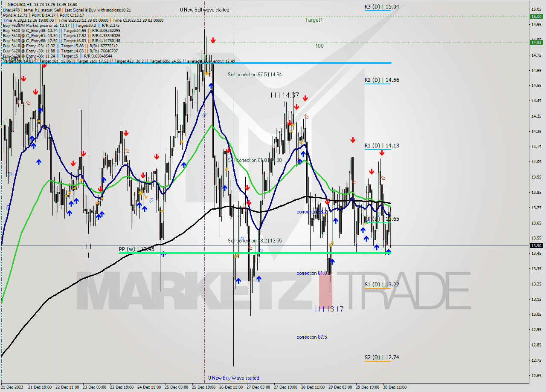
Task: Select the S1 (D) | 13.22 support label
Action: tap(382, 285)
